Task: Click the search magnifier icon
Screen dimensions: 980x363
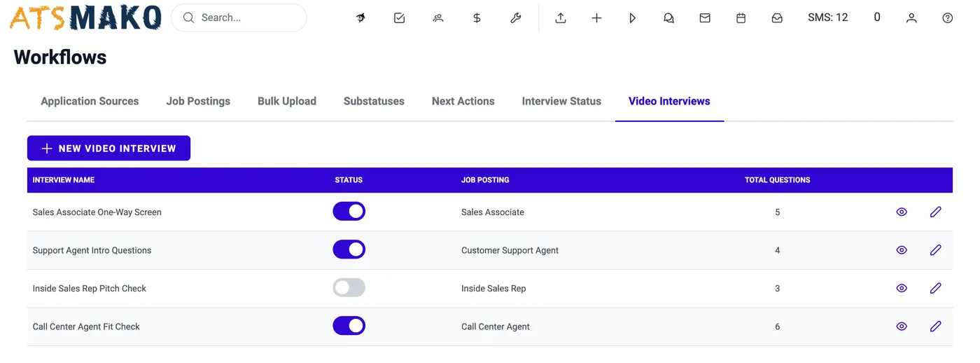Action: pos(188,18)
